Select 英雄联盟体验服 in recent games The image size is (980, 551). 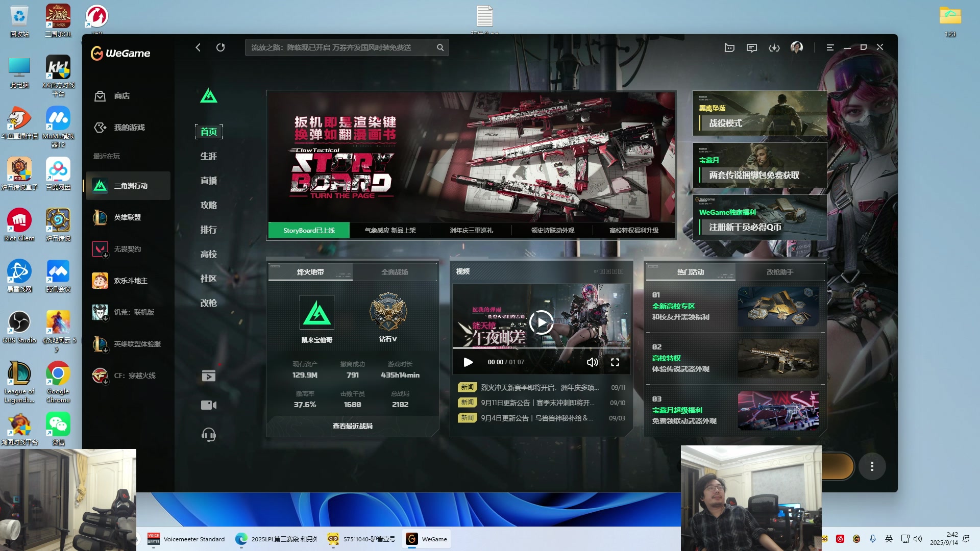128,344
